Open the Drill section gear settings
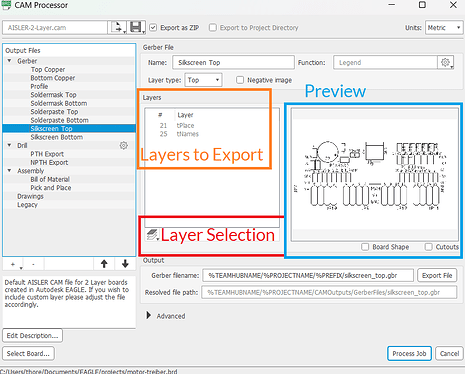 pos(124,146)
